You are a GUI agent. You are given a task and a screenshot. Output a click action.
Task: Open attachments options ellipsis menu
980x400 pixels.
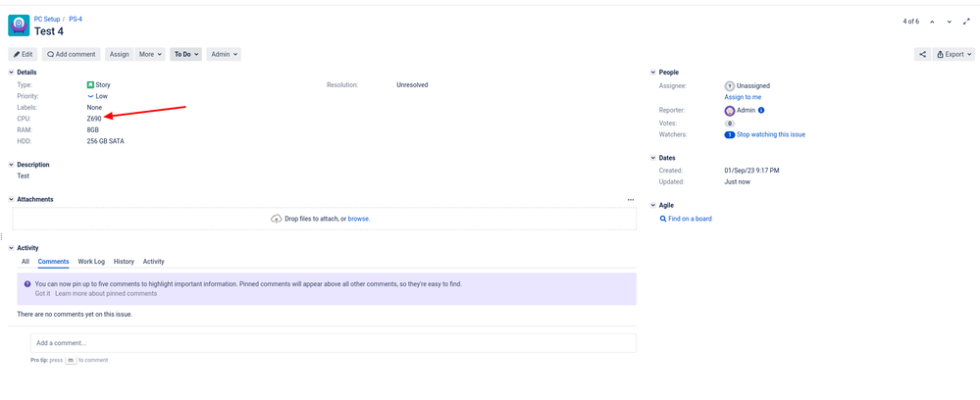click(x=631, y=199)
